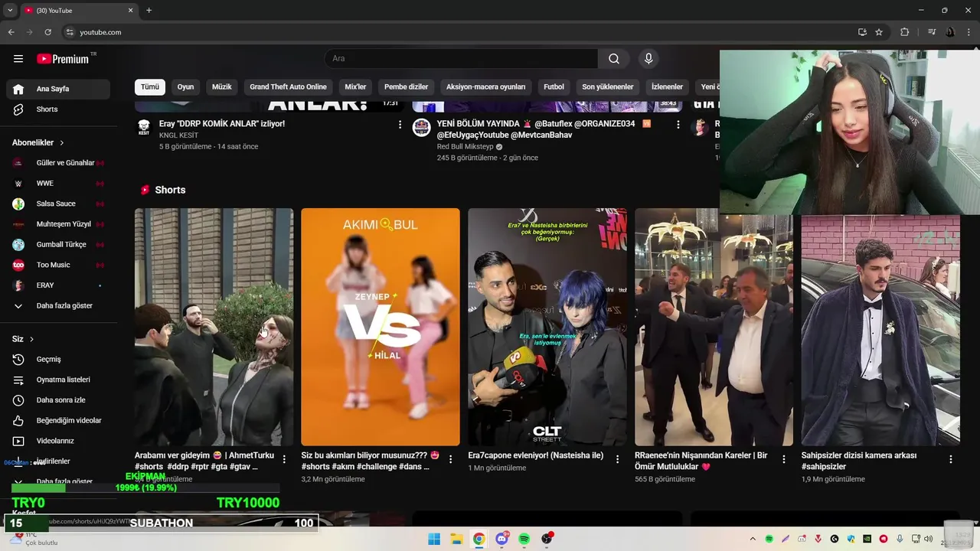This screenshot has width=980, height=551.
Task: Go to Ana Sayfa in sidebar
Action: click(x=58, y=89)
